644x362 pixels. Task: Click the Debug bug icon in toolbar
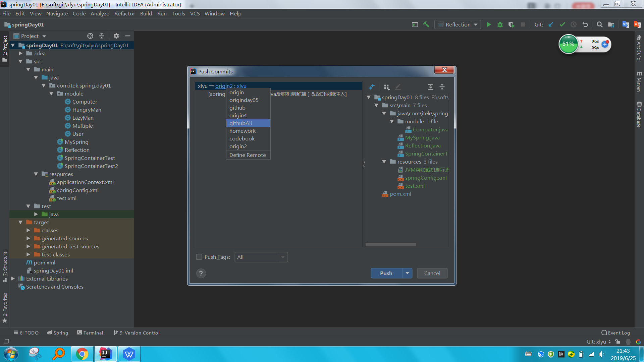(x=500, y=24)
